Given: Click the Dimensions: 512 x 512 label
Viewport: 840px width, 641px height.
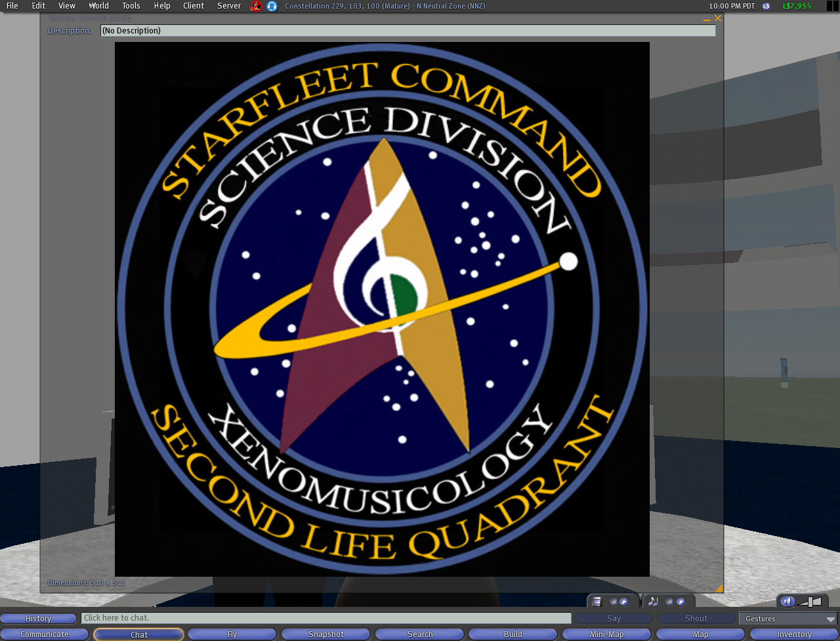Looking at the screenshot, I should [x=87, y=583].
